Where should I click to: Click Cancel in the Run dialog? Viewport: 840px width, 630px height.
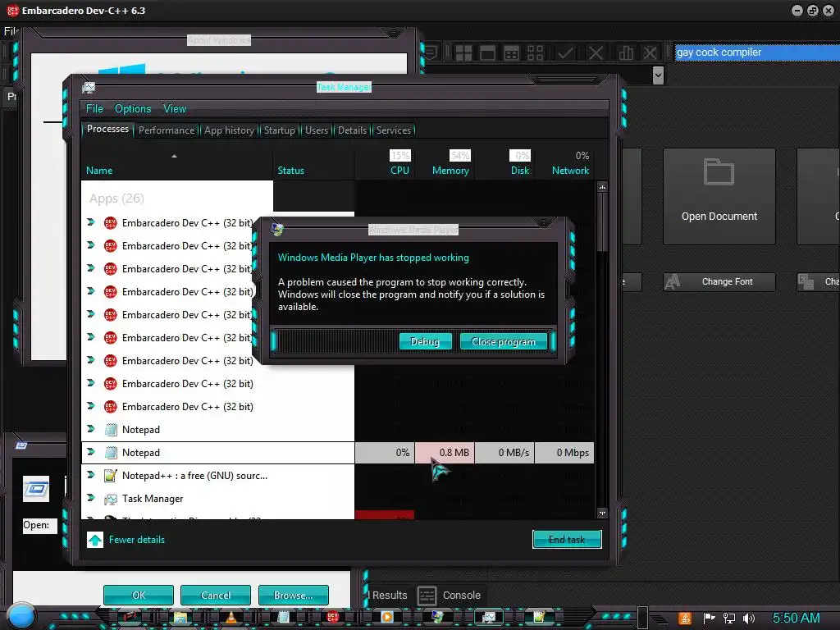pos(216,595)
